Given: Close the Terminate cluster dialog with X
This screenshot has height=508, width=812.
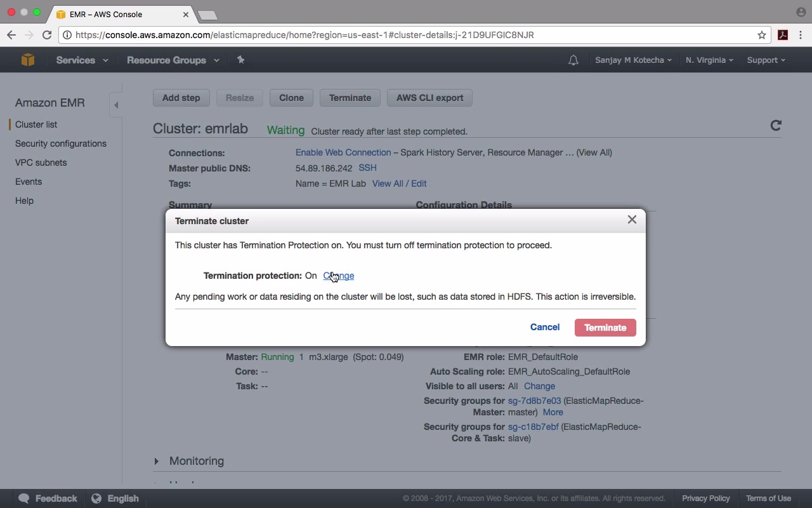Looking at the screenshot, I should pyautogui.click(x=632, y=220).
